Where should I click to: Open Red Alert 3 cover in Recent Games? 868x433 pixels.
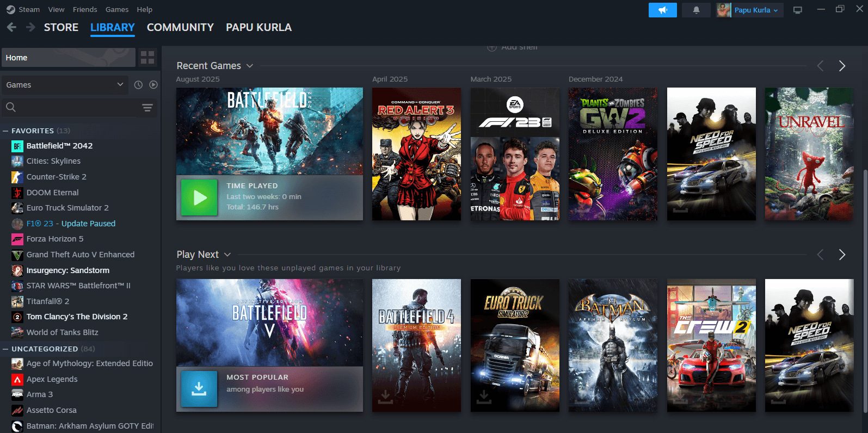pos(416,154)
